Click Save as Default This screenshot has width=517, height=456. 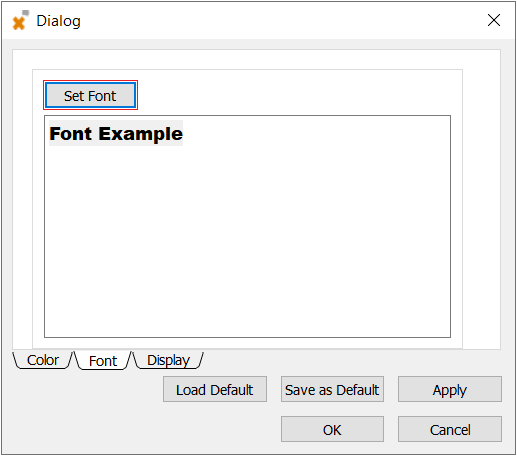point(332,389)
